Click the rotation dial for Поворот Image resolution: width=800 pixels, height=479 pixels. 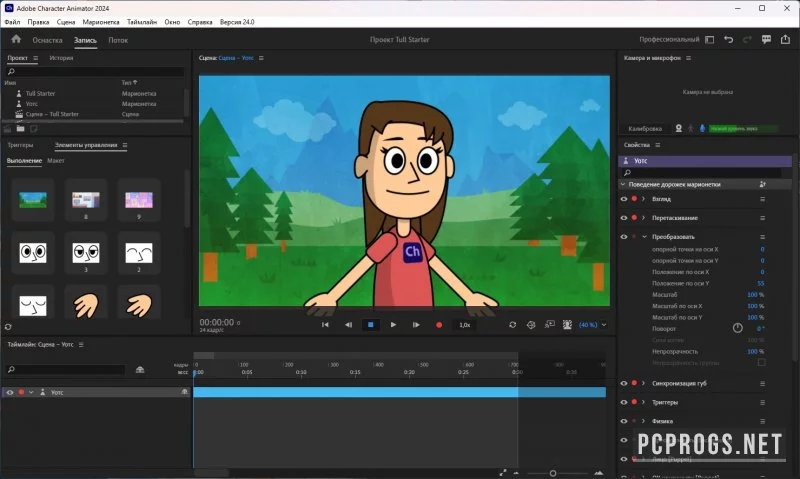tap(737, 328)
